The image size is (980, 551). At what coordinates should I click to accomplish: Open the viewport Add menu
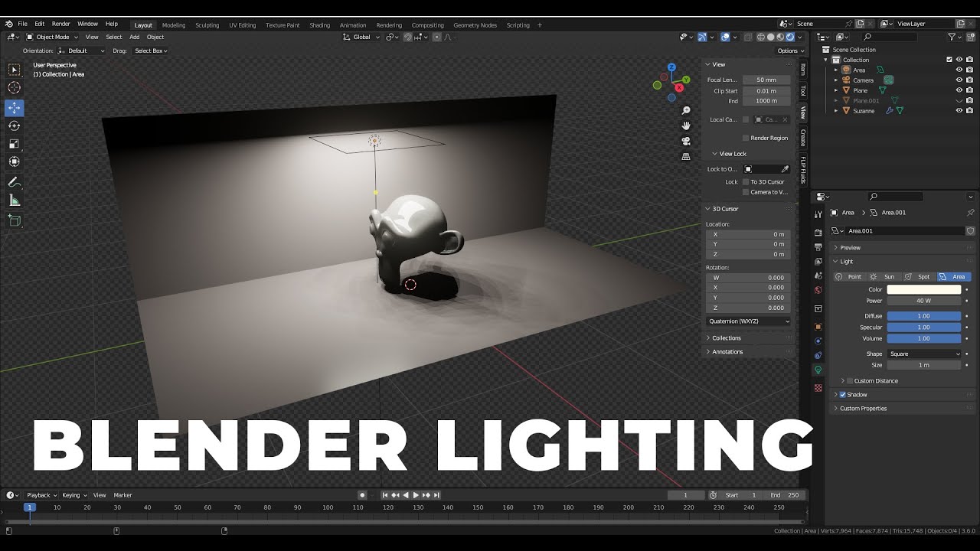point(134,37)
